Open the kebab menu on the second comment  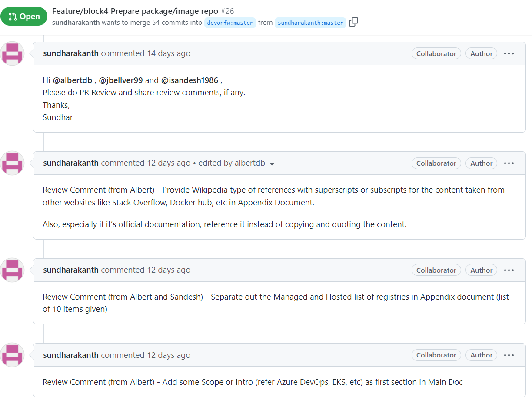coord(509,163)
